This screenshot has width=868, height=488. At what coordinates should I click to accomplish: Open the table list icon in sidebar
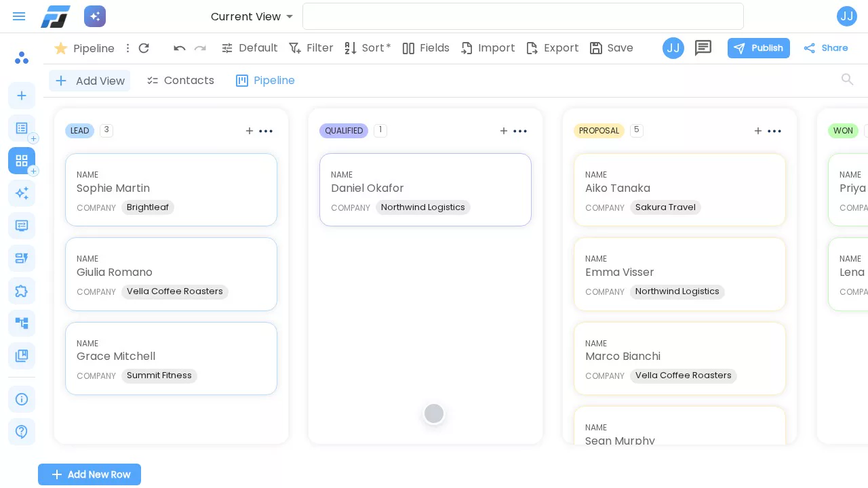22,128
